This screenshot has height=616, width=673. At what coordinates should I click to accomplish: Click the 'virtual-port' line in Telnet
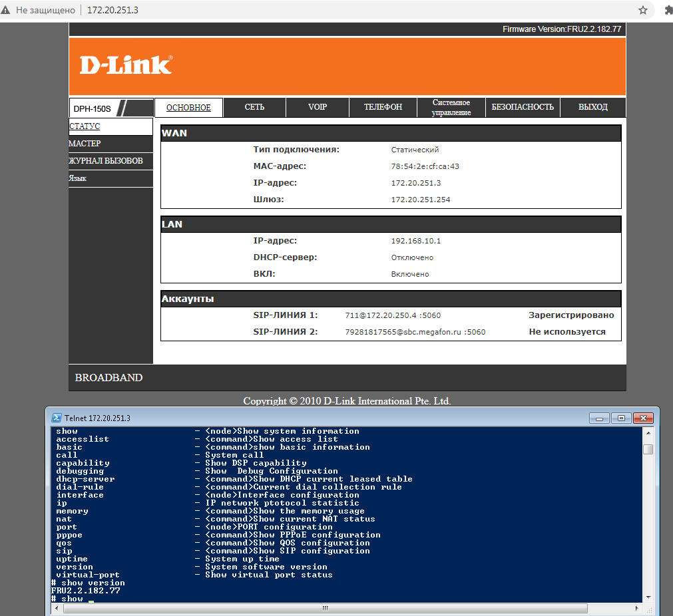(x=194, y=575)
